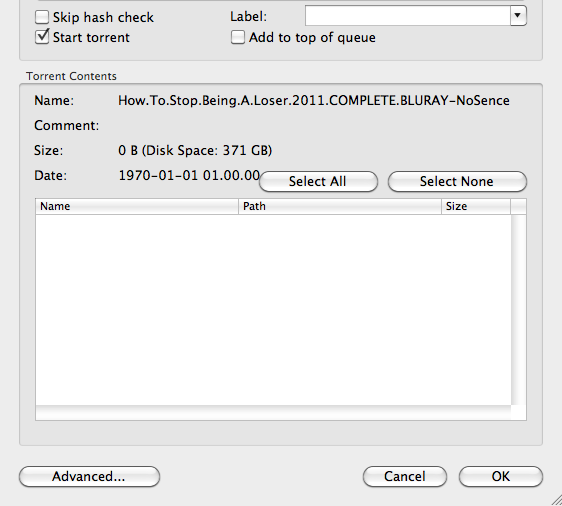The width and height of the screenshot is (562, 506).
Task: Click the file list horizontal scrollbar
Action: coord(273,412)
